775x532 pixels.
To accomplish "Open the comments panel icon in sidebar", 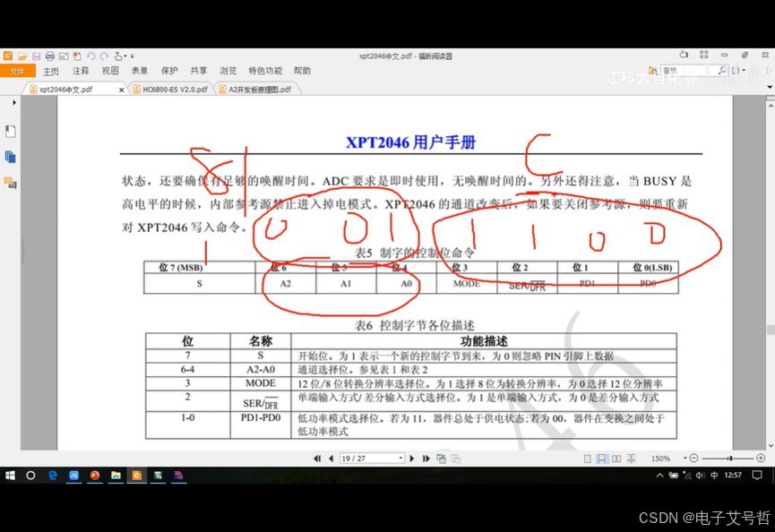I will click(11, 184).
